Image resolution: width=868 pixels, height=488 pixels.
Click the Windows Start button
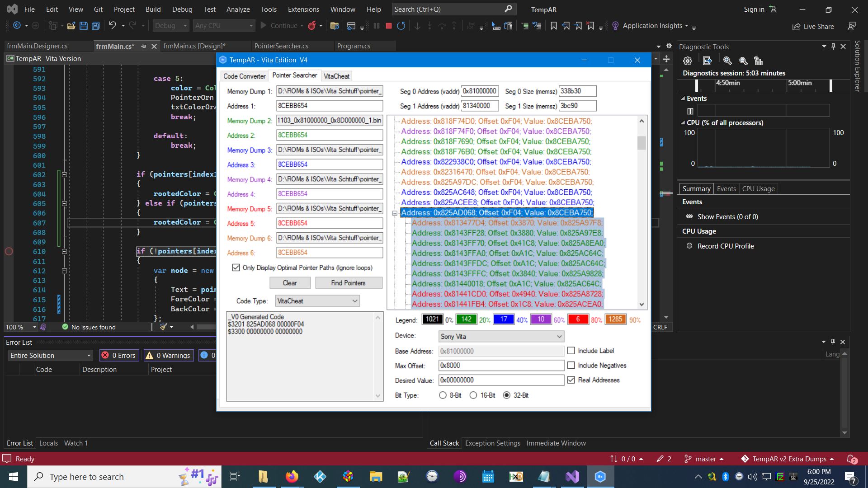coord(14,477)
